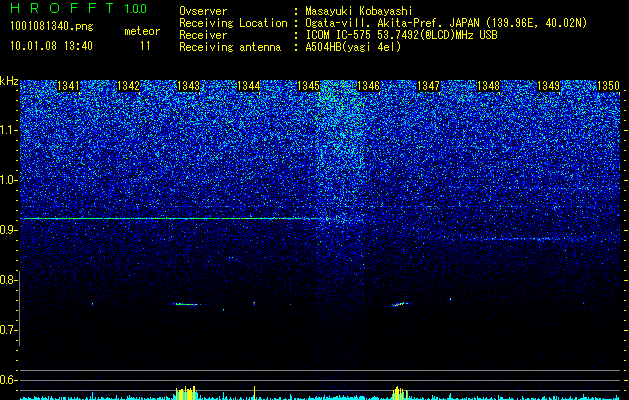Click the HROFFT program title text

coord(62,8)
